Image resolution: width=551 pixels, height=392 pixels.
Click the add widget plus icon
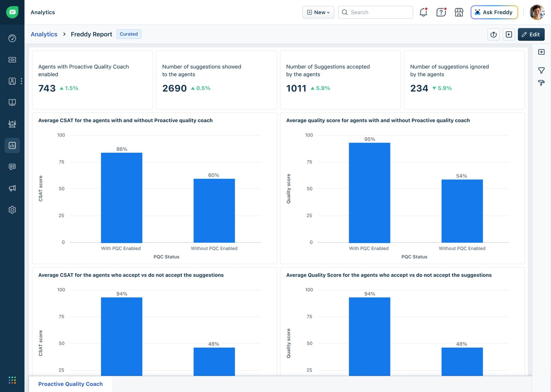[541, 52]
